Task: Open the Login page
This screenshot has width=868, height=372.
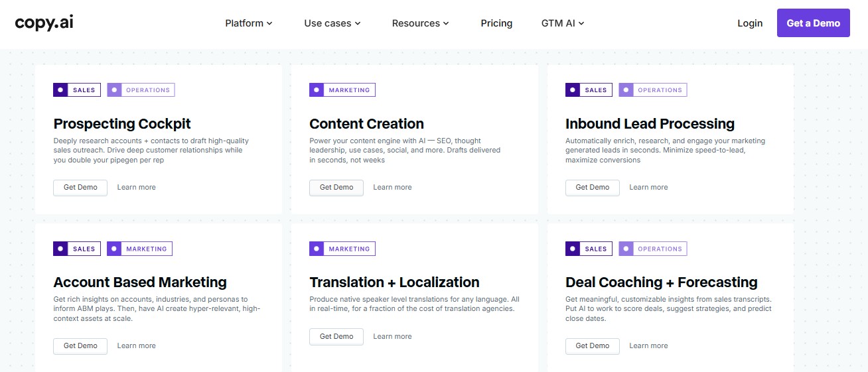Action: point(750,23)
